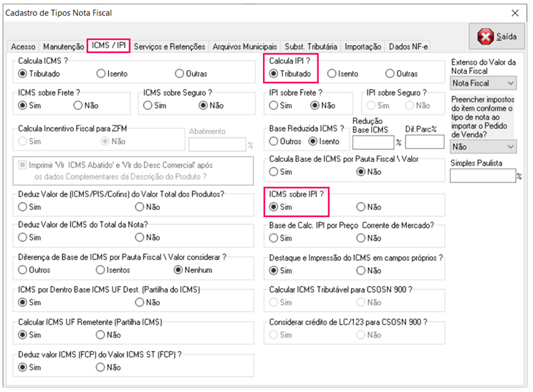Image resolution: width=533 pixels, height=392 pixels.
Task: Click the Simples Paulista percentage field
Action: click(x=482, y=176)
